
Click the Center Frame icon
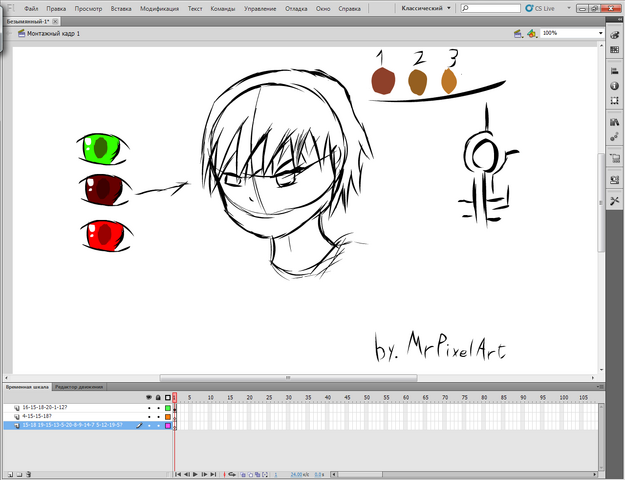[x=224, y=474]
